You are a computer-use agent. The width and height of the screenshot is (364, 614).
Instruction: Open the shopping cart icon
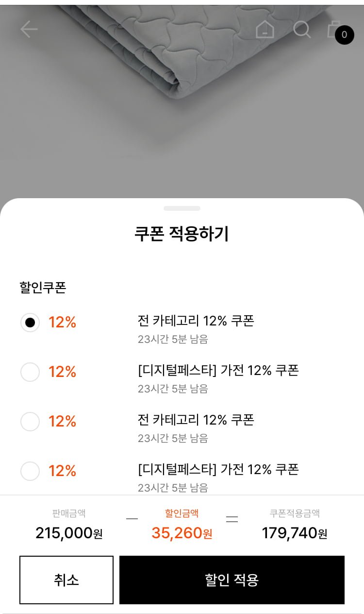(333, 29)
